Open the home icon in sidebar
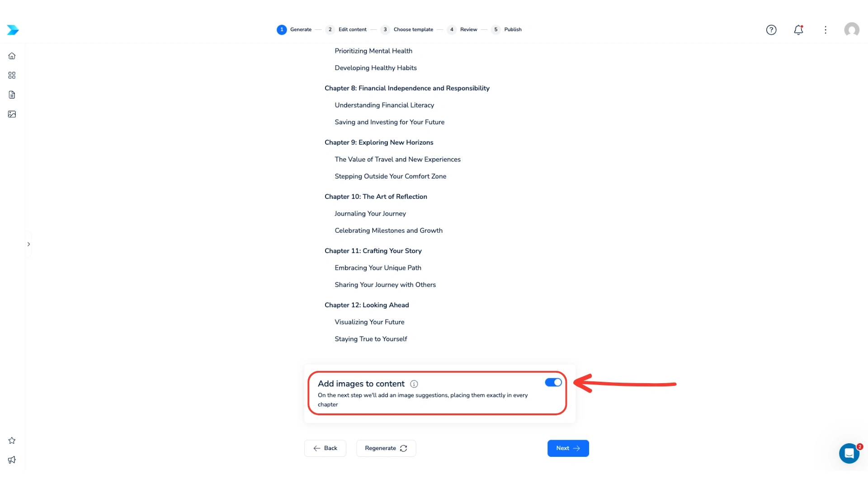The image size is (868, 488). click(12, 56)
